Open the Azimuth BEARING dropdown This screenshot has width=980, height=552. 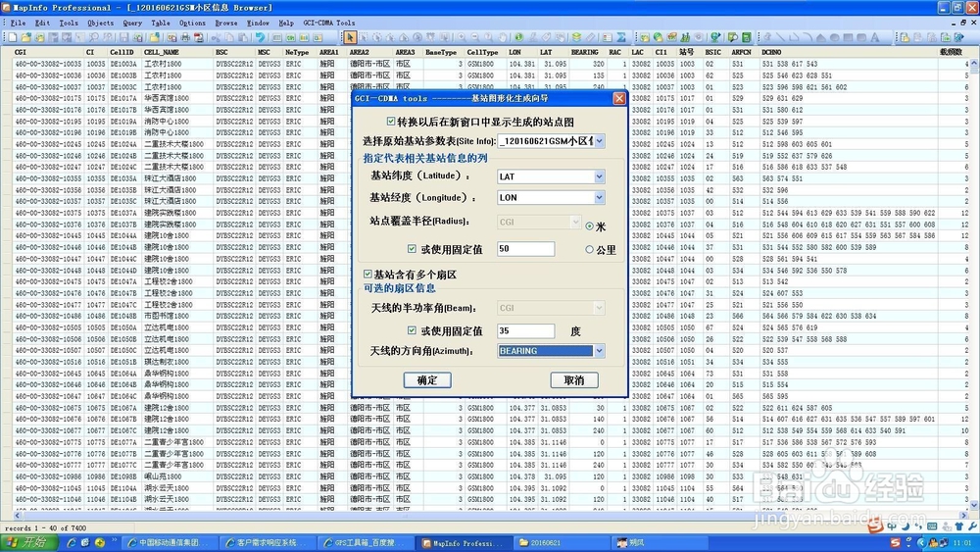click(599, 351)
